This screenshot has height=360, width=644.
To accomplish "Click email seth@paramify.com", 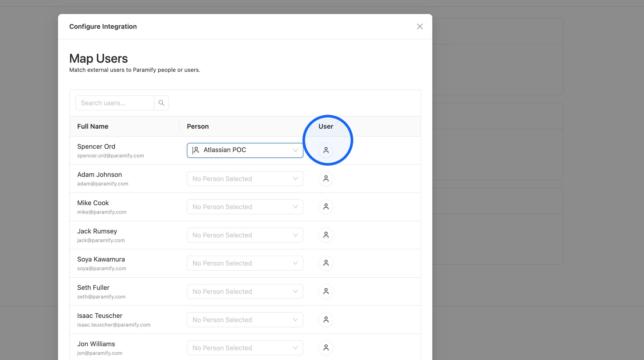I will pos(101,297).
